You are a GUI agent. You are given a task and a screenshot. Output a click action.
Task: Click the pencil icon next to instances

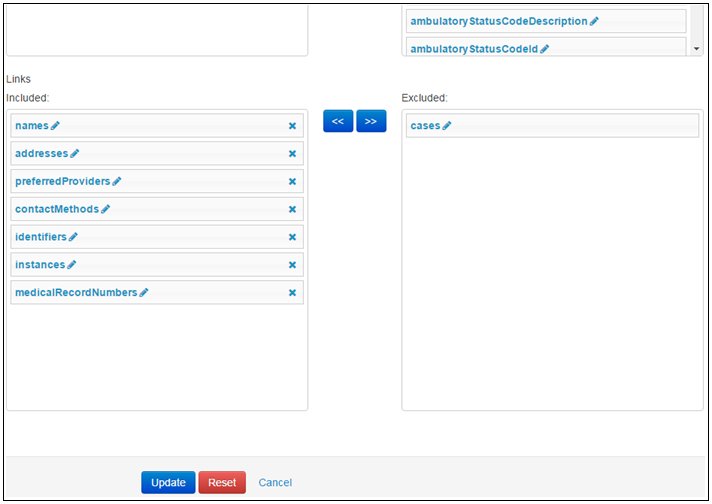pos(72,265)
